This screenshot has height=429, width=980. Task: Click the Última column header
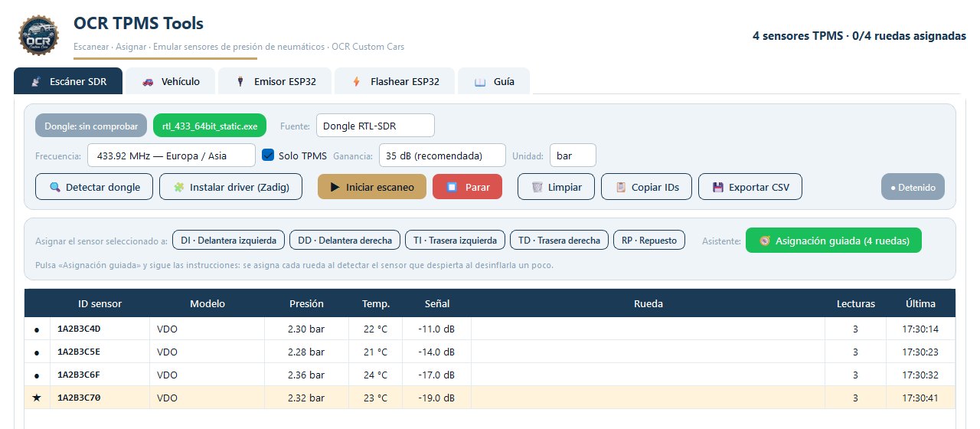tap(920, 304)
